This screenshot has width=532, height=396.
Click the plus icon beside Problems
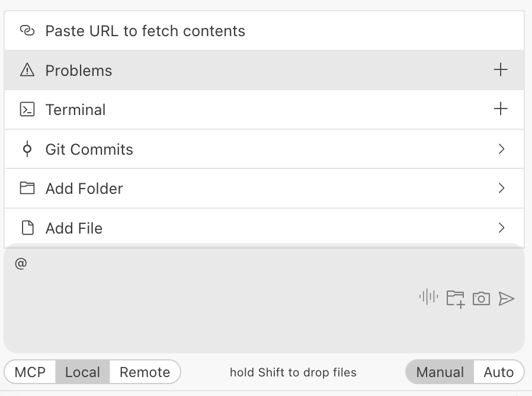(x=501, y=70)
